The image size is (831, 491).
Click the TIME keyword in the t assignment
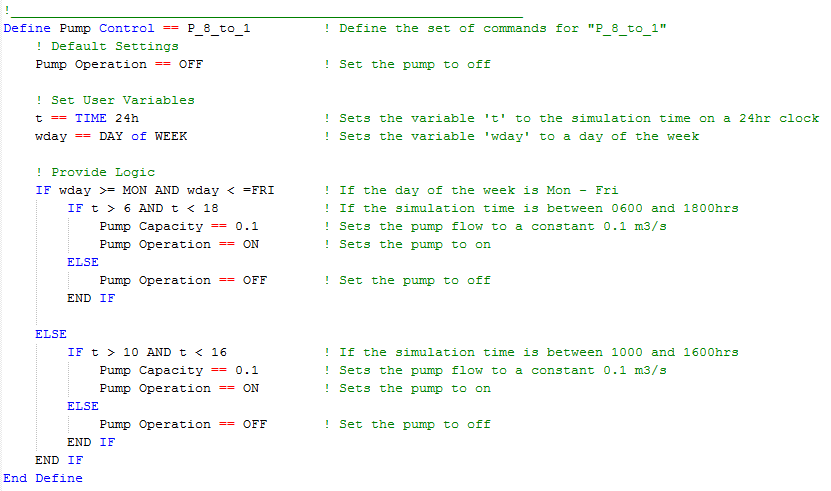(x=91, y=118)
